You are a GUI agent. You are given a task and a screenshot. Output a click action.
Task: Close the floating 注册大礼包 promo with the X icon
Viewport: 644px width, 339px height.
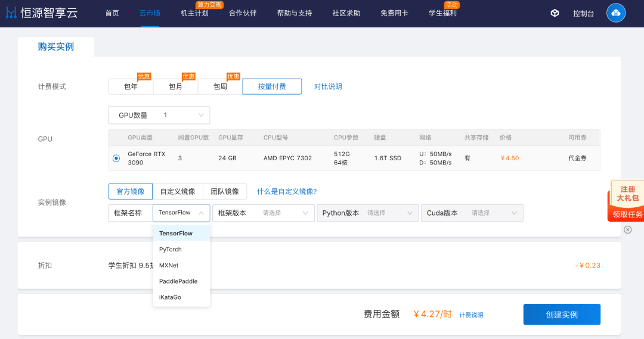[627, 230]
